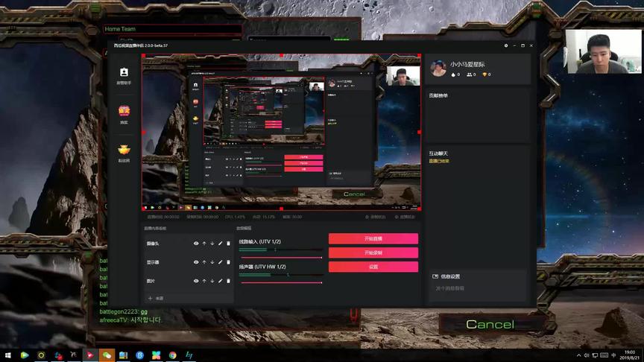Open the WeChat taskbar icon

(x=107, y=355)
